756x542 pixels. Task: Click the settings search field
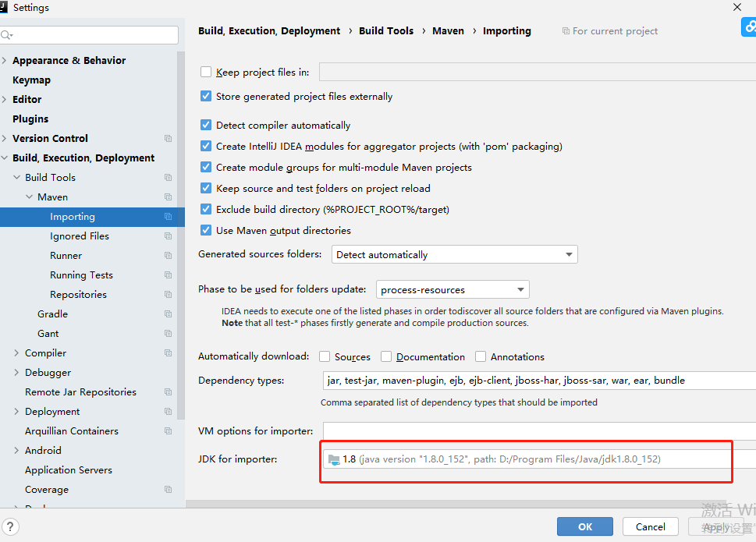[89, 35]
